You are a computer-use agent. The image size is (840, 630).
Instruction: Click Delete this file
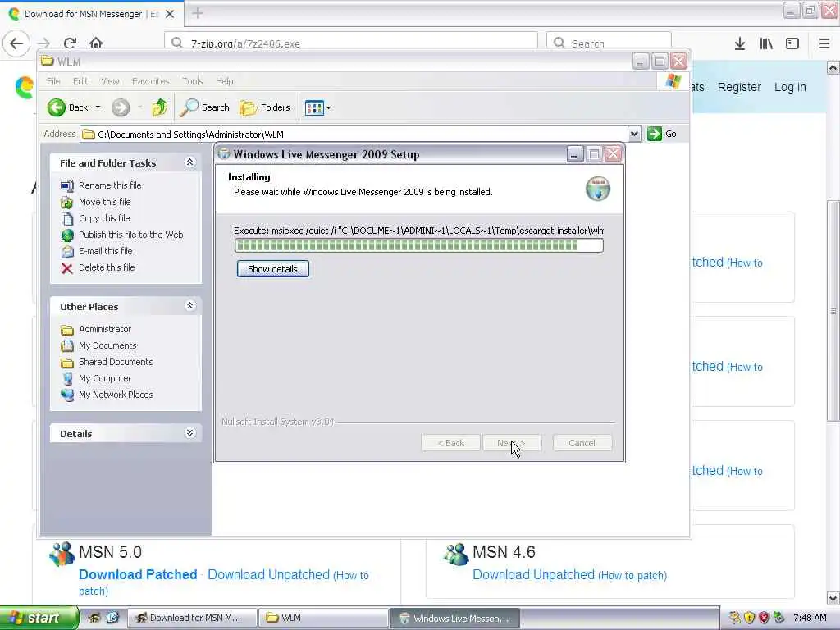(x=107, y=267)
